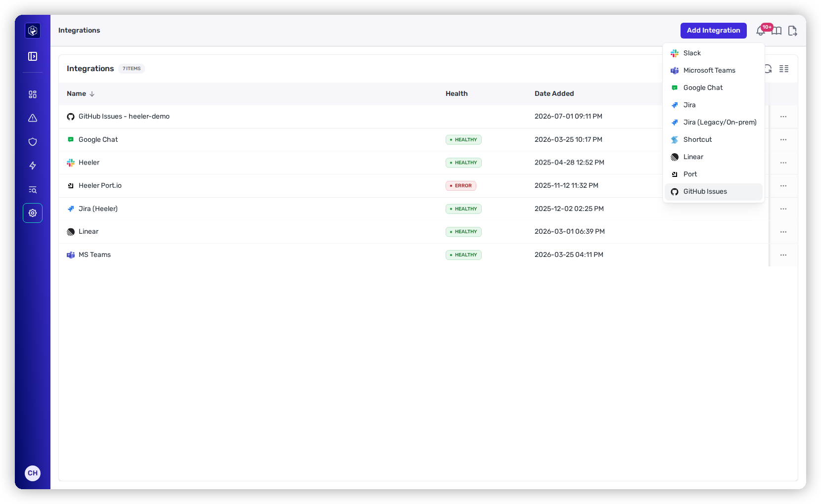
Task: Click the Heeler logo in sidebar
Action: point(33,31)
